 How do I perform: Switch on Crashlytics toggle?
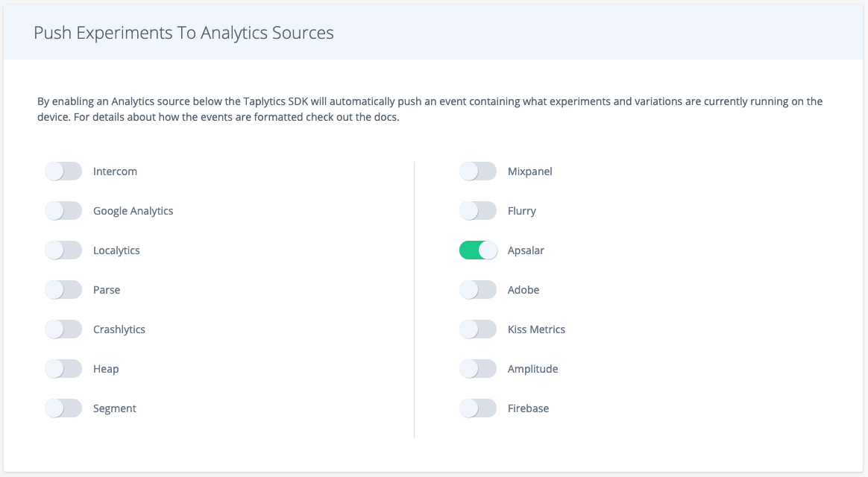[63, 329]
